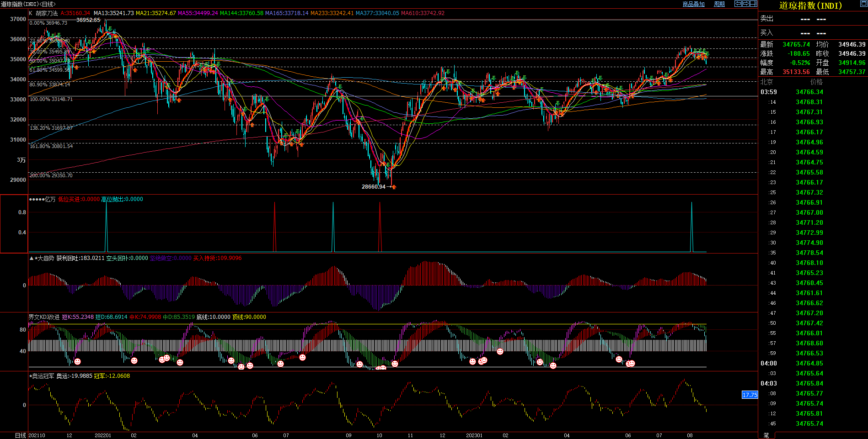Open the 周期 period selector
Screen dimensions: 868x439
[719, 4]
